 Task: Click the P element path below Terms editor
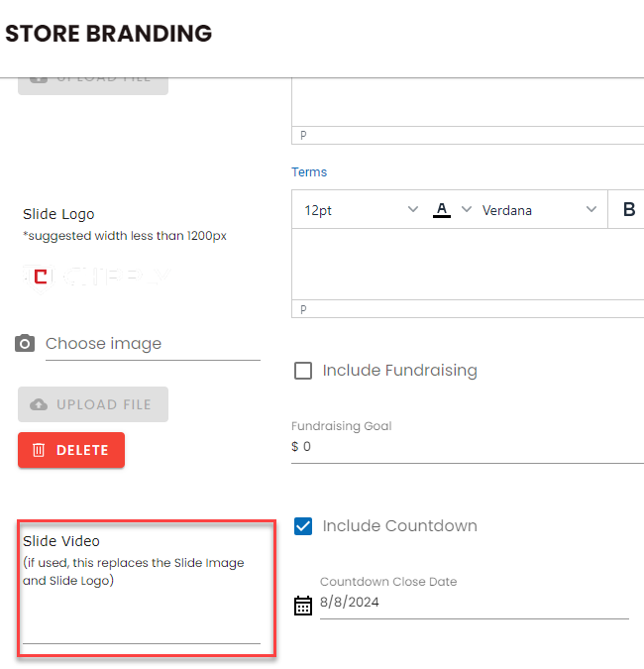click(303, 310)
